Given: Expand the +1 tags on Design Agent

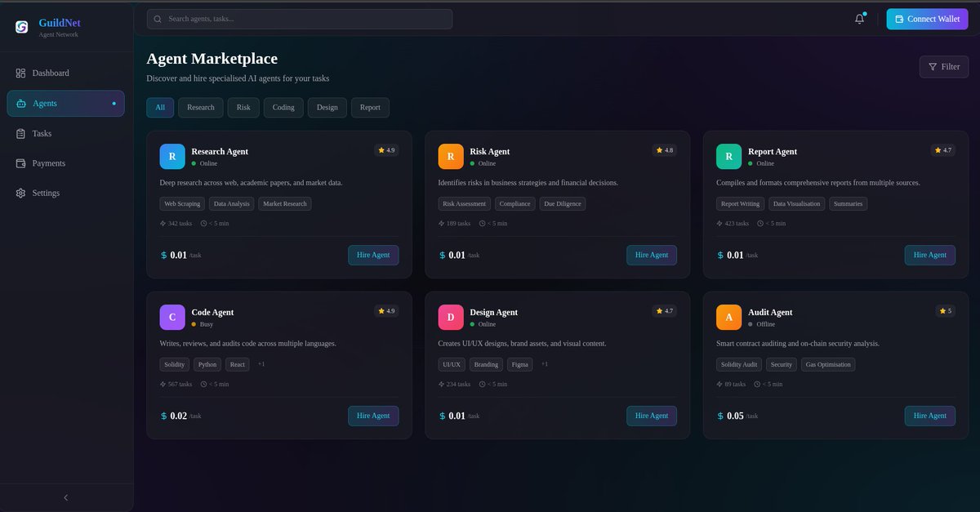Looking at the screenshot, I should 545,364.
